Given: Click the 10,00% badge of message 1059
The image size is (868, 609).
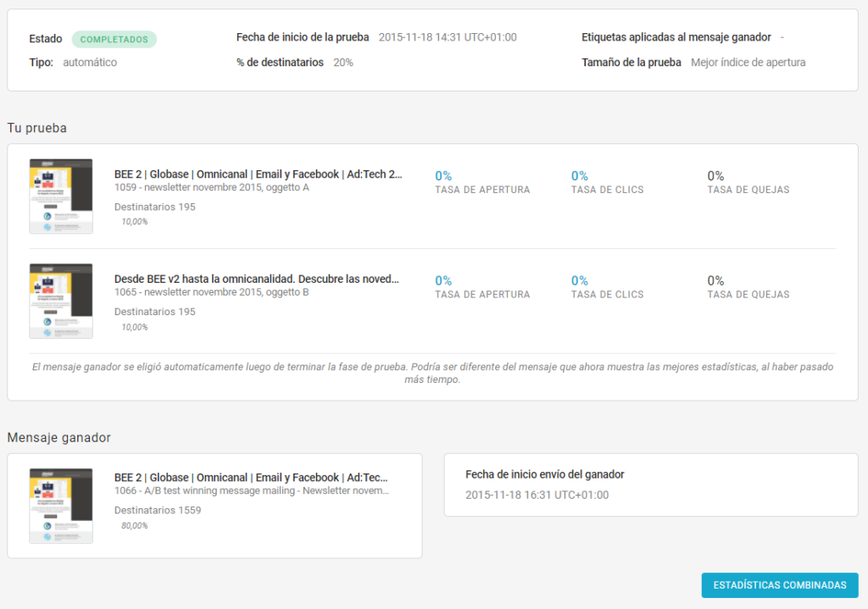Looking at the screenshot, I should coord(134,222).
